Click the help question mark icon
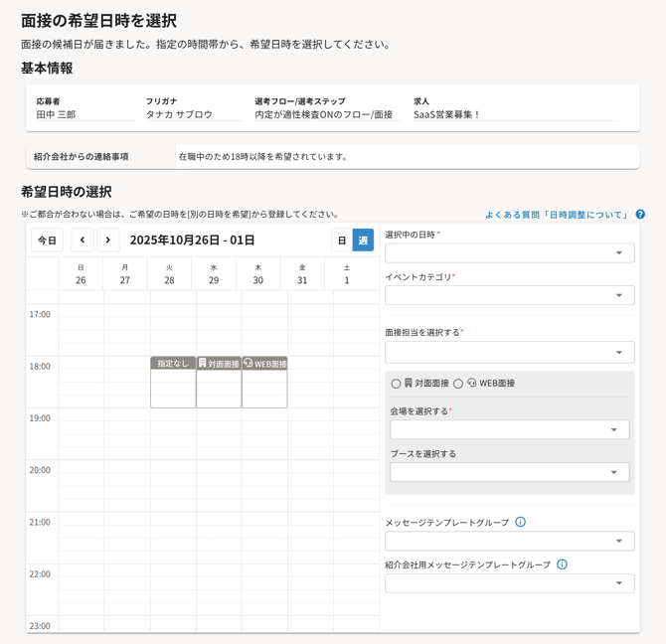Viewport: 666px width, 644px height. [x=640, y=215]
